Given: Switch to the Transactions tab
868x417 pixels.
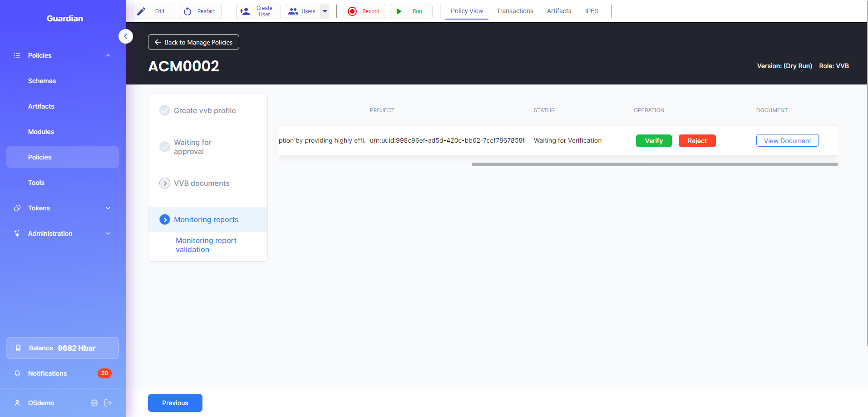Looking at the screenshot, I should [x=515, y=11].
